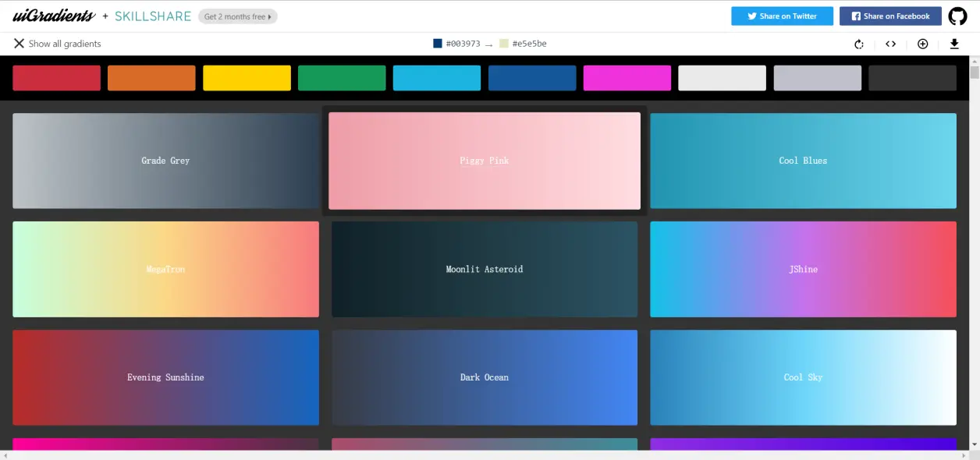The image size is (980, 460).
Task: Click Get 2 months free button
Action: tap(238, 16)
